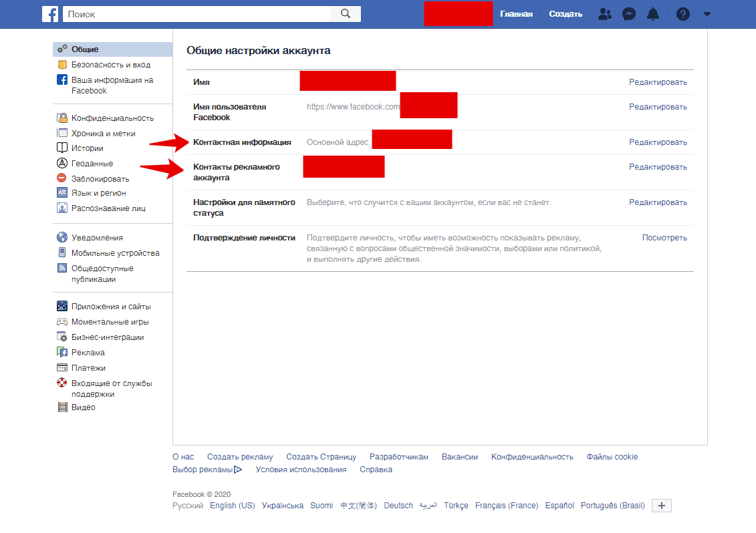Viewport: 756px width, 533px height.
Task: Edit Контакты рекламного аккаунта row
Action: coord(658,167)
